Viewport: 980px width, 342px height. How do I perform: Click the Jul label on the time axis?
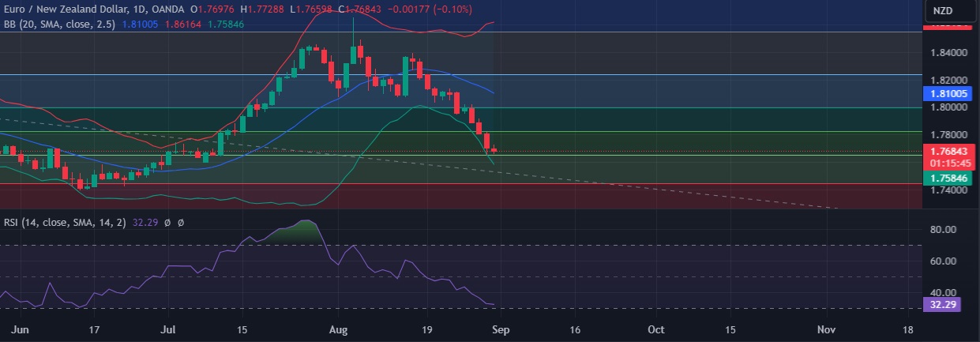click(x=168, y=329)
